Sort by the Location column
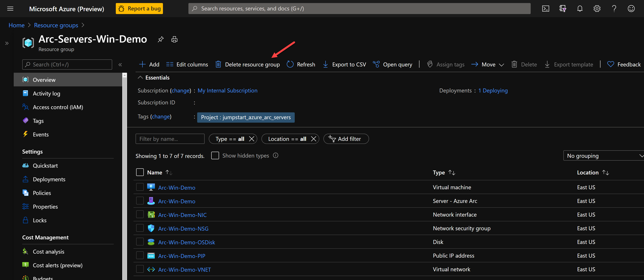 click(x=593, y=172)
